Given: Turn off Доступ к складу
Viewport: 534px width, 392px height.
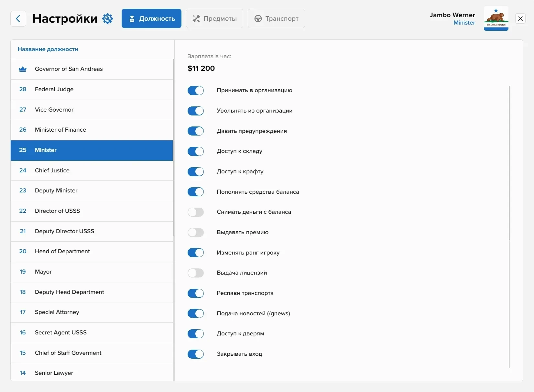Looking at the screenshot, I should point(196,151).
